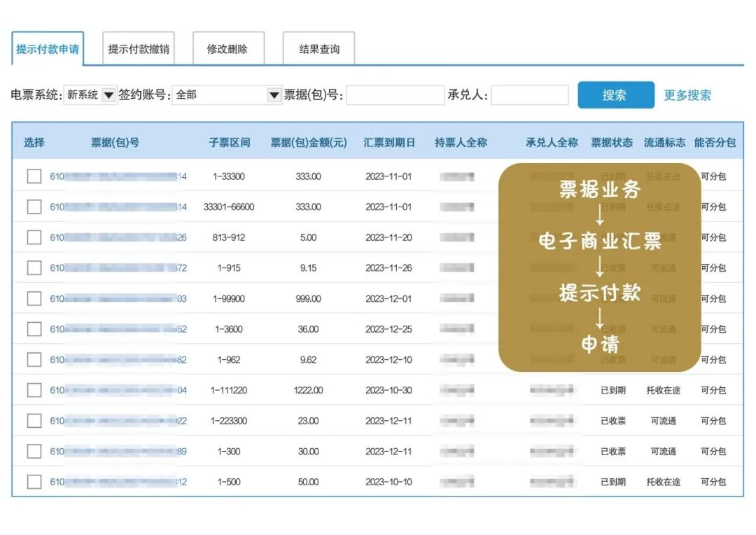The height and width of the screenshot is (535, 756).
Task: Click the 承兑人全称 column header
Action: [x=552, y=142]
